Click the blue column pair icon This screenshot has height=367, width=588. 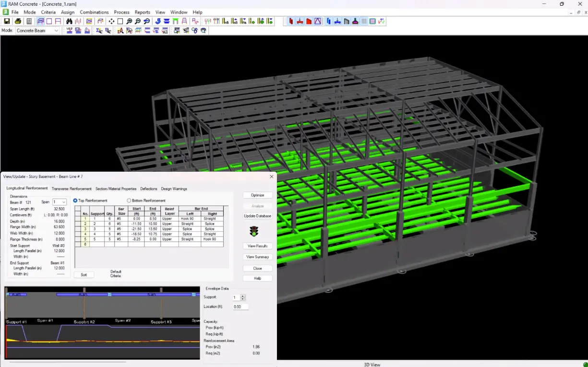pos(329,21)
